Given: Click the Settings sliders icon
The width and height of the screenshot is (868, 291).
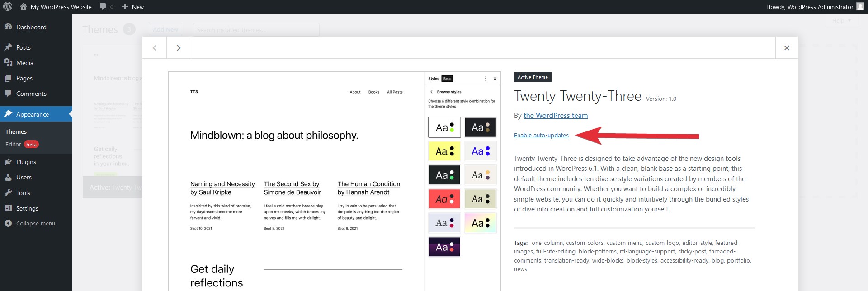Looking at the screenshot, I should pyautogui.click(x=8, y=208).
